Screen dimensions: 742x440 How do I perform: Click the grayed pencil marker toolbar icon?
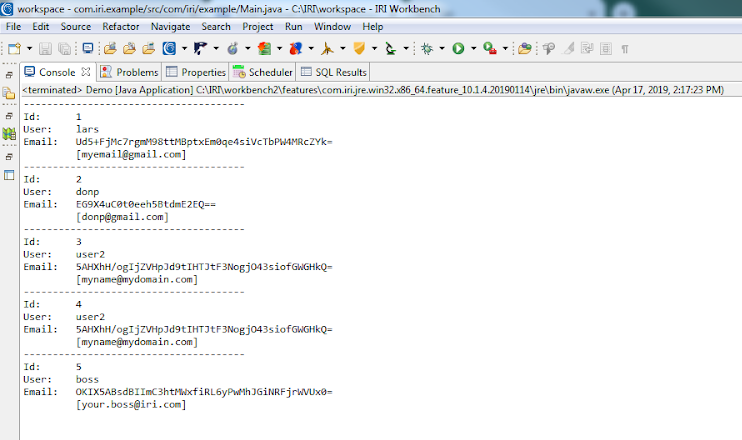pos(568,48)
